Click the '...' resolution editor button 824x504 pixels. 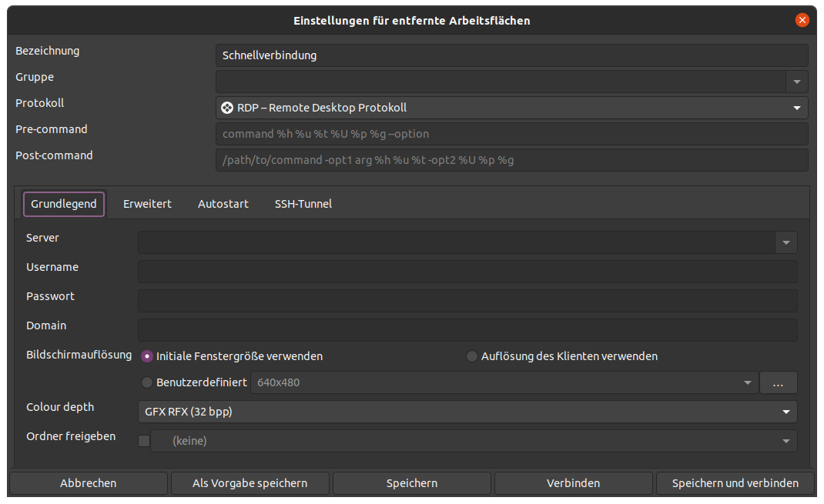coord(779,382)
